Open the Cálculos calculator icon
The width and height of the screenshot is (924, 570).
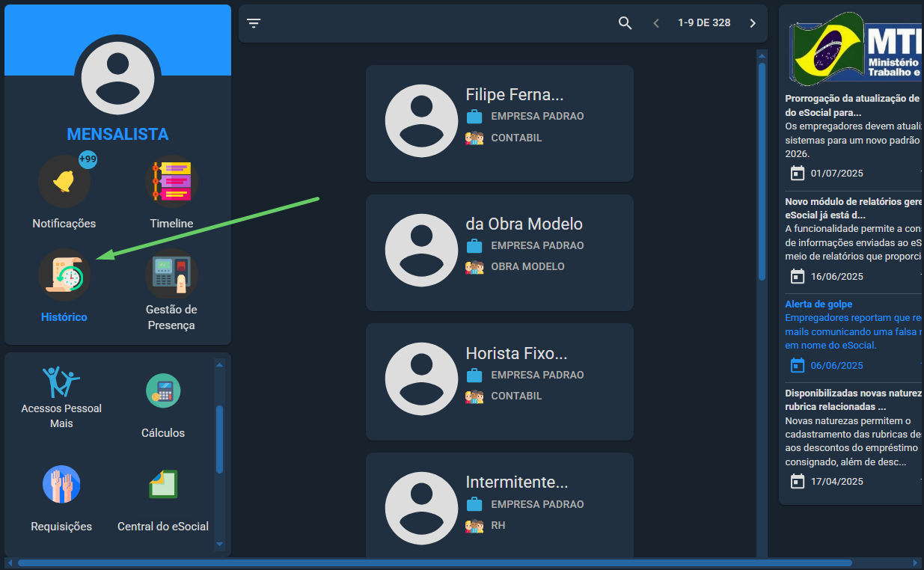(163, 390)
